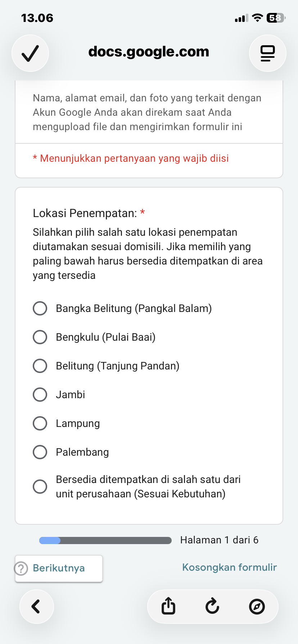Tap the help question mark icon

[21, 569]
